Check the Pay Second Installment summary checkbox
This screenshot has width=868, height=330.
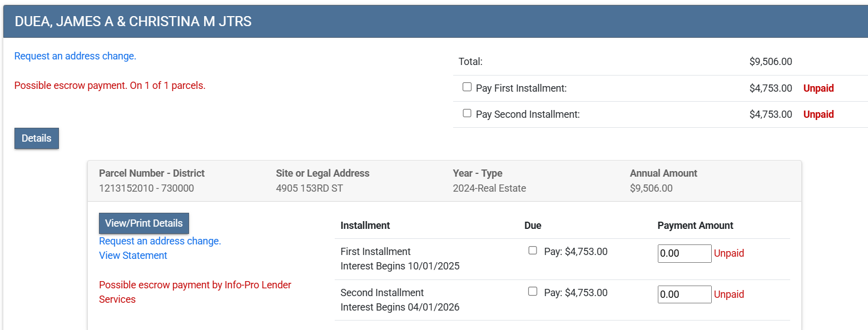click(467, 113)
